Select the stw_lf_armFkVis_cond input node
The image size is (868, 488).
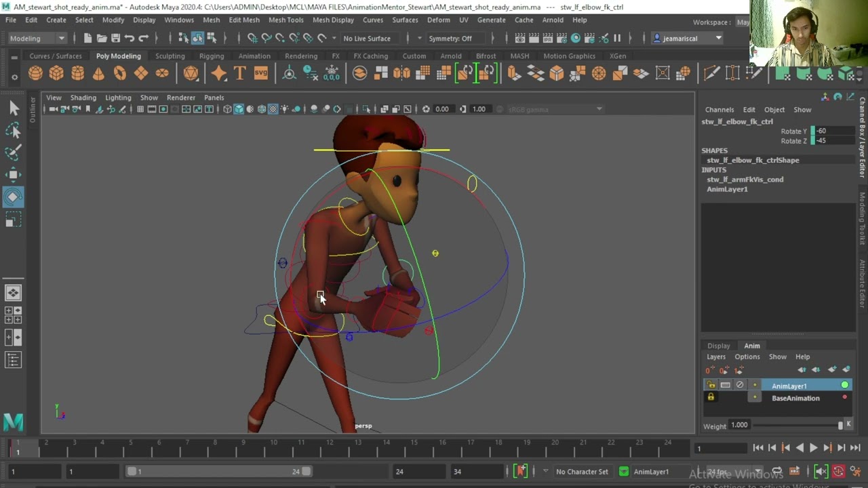745,180
